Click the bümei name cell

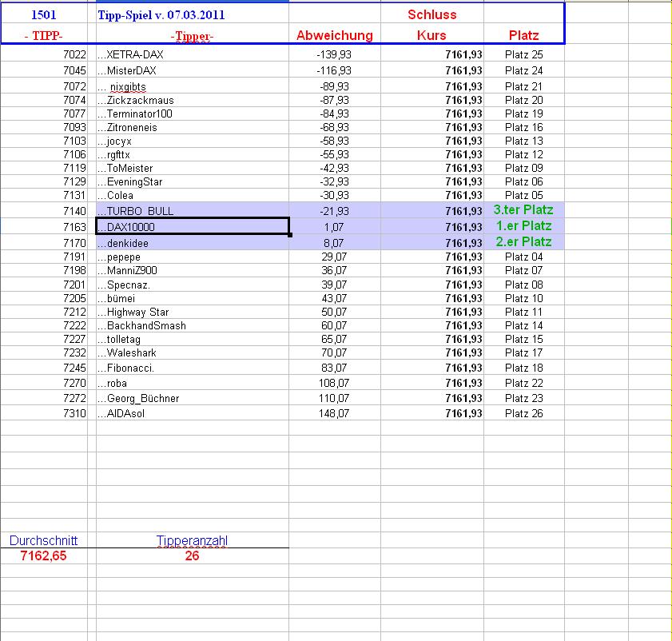coord(193,298)
